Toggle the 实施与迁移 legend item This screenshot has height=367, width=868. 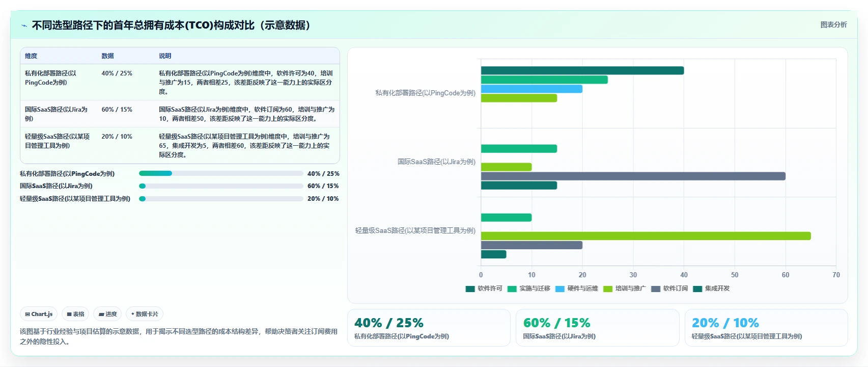pos(528,289)
